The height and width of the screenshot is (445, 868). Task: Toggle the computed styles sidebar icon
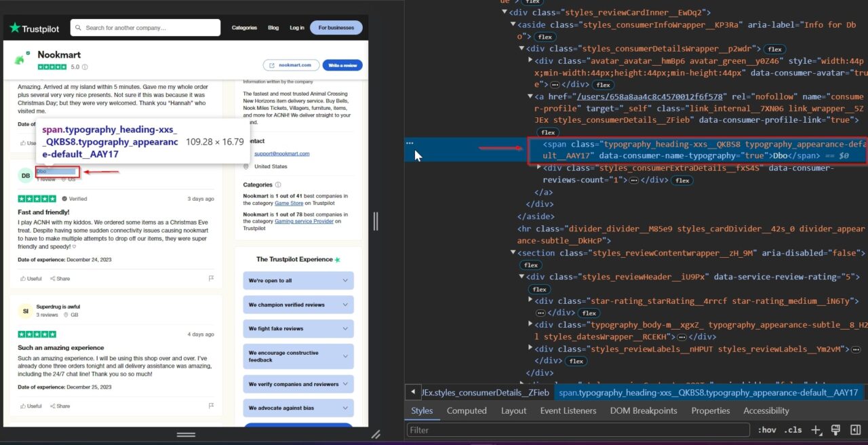coord(855,430)
